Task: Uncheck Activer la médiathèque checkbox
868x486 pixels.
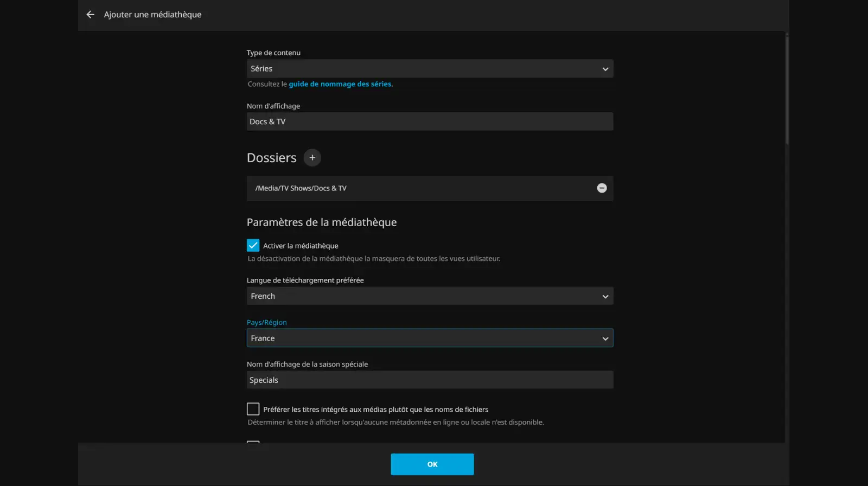Action: (x=253, y=246)
